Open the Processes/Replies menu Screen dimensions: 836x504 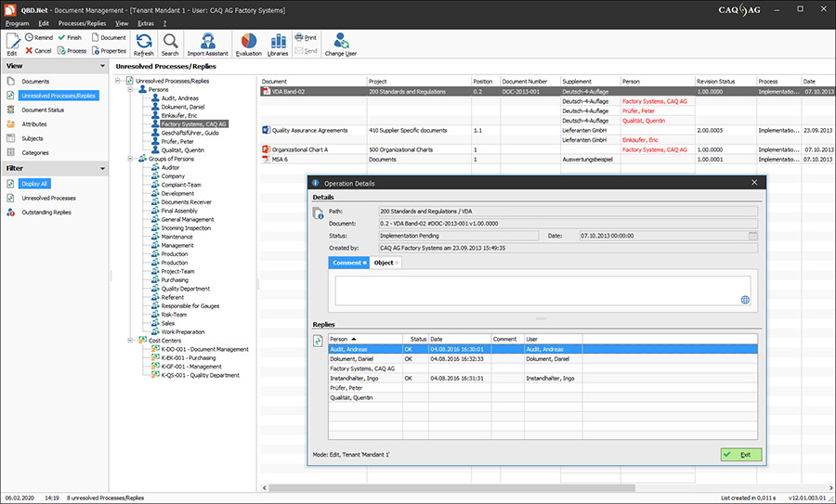81,22
